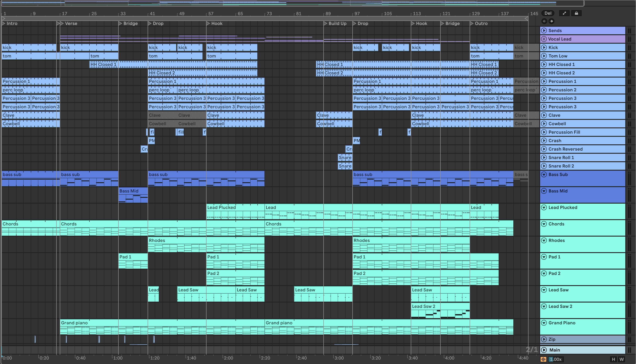Viewport: 636px width, 364px height.
Task: Click the Main track mixer bars icon
Action: [x=630, y=350]
